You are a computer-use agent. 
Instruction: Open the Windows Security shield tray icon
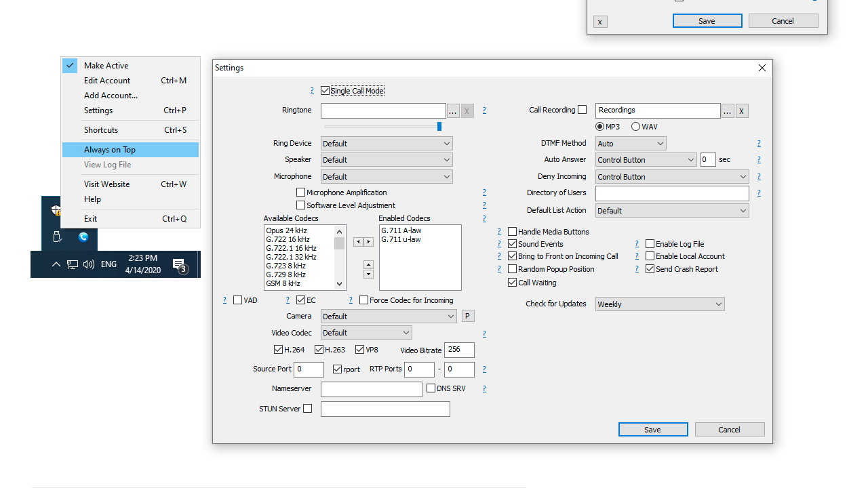tap(56, 210)
